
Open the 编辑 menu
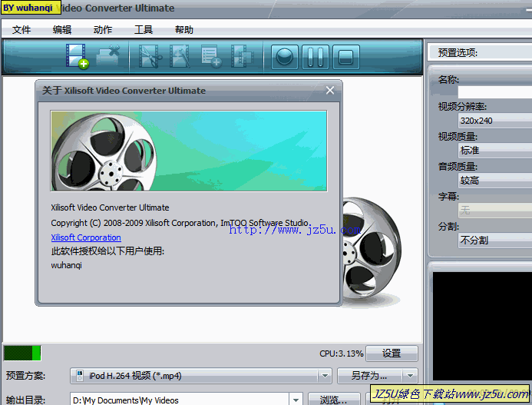tap(62, 30)
